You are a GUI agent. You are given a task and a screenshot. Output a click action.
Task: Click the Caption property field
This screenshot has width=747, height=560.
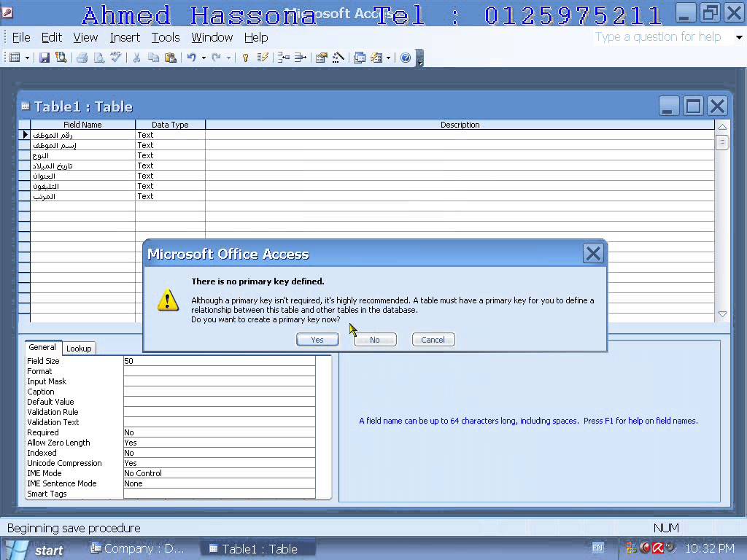pos(219,392)
